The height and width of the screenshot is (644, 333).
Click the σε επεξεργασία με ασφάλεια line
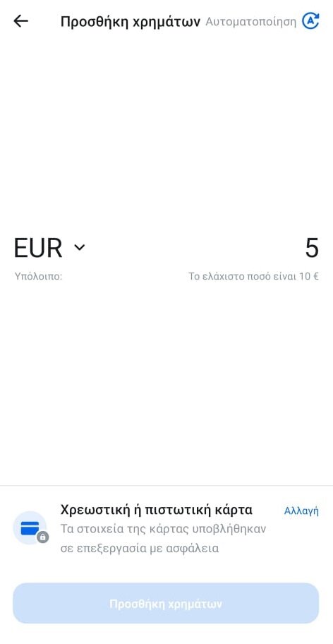pos(140,548)
